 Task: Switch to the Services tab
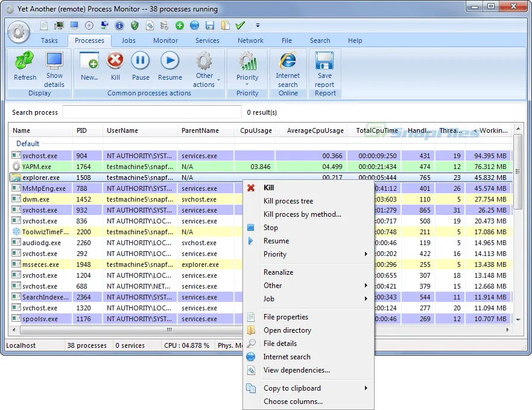pyautogui.click(x=207, y=40)
